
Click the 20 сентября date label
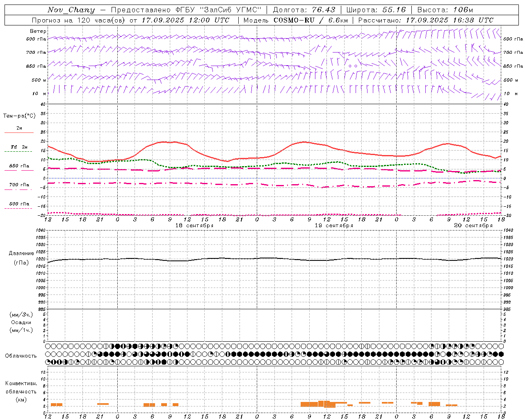[473, 226]
